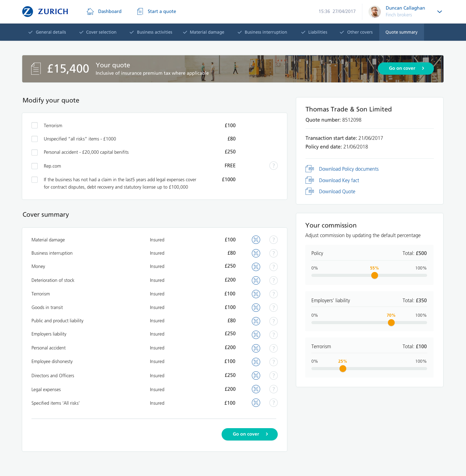The width and height of the screenshot is (466, 476).
Task: Remove Goods in transit cover
Action: (x=256, y=307)
